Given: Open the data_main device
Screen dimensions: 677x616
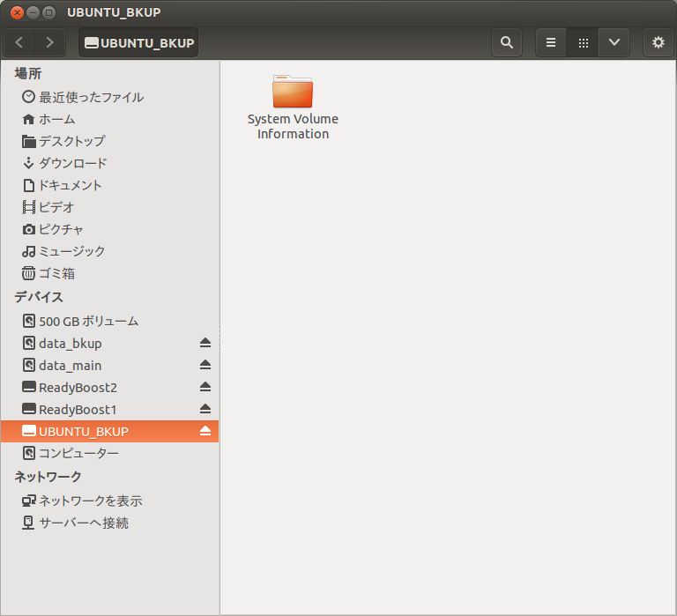Looking at the screenshot, I should point(109,365).
